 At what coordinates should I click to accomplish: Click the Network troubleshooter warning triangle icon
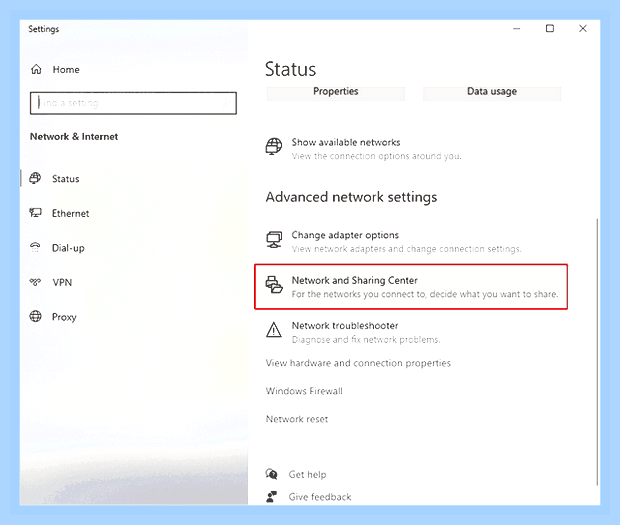tap(274, 330)
